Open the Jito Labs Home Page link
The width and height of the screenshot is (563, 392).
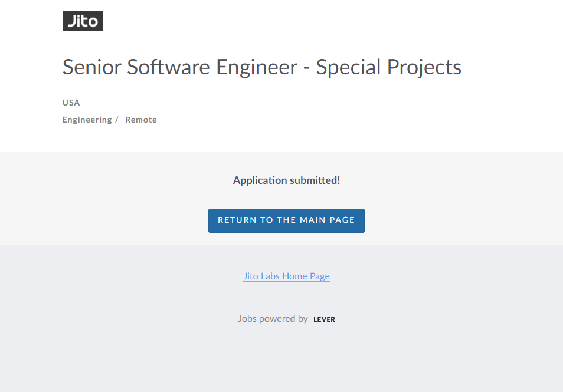[x=286, y=276]
